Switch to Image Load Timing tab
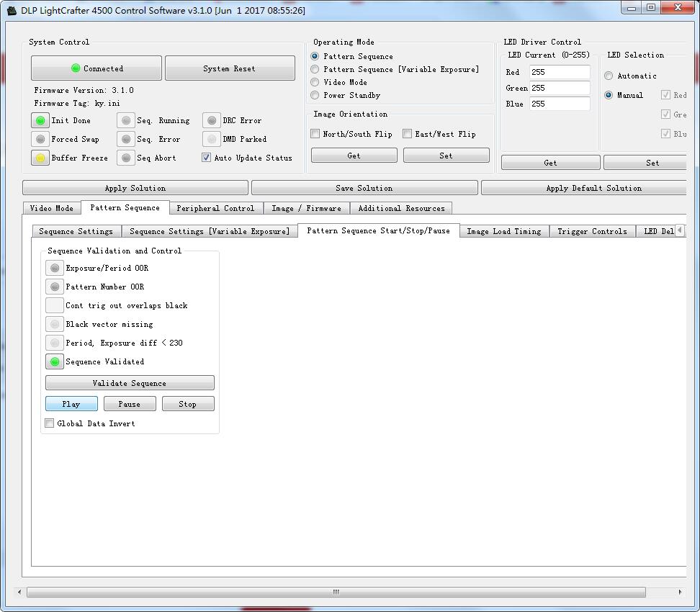700x612 pixels. [x=504, y=231]
